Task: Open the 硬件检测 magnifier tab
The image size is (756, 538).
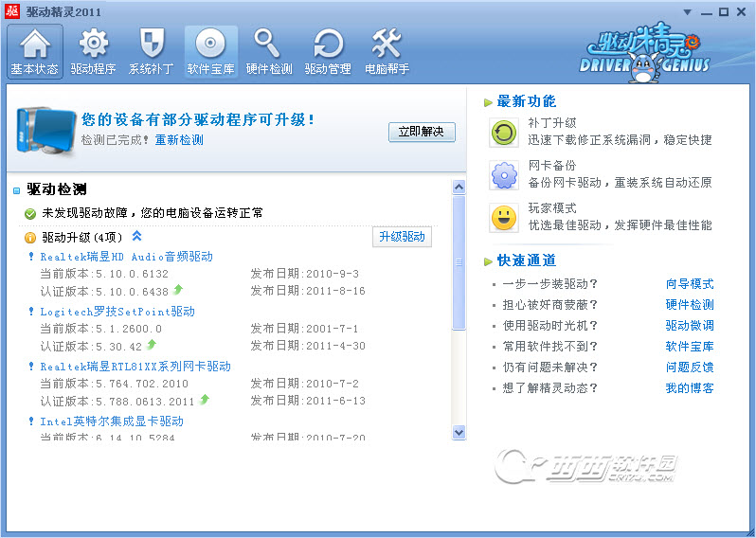Action: [269, 51]
